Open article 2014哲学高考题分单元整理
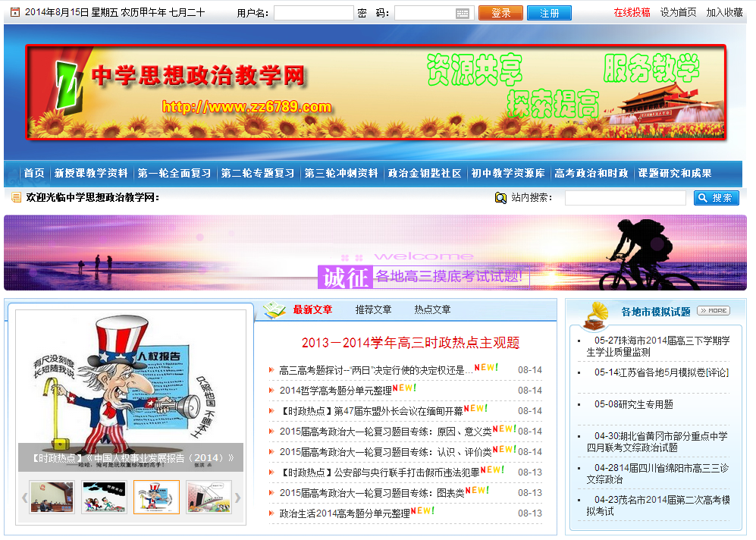 (335, 391)
